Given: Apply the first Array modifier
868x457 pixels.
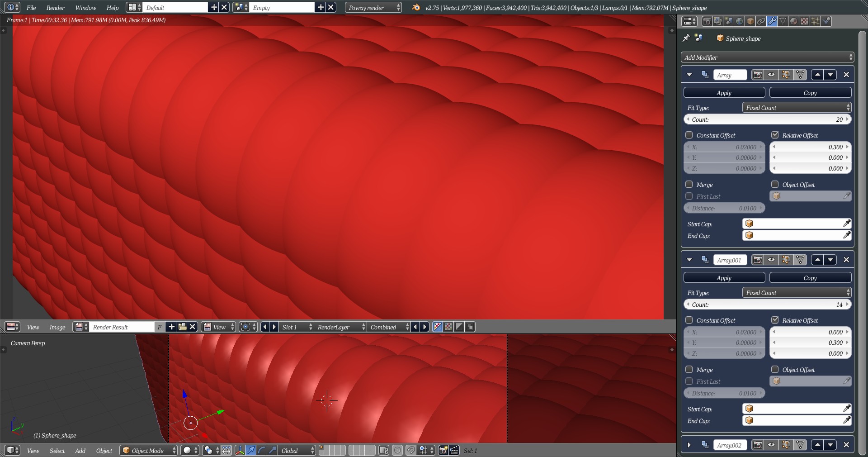Looking at the screenshot, I should 724,93.
